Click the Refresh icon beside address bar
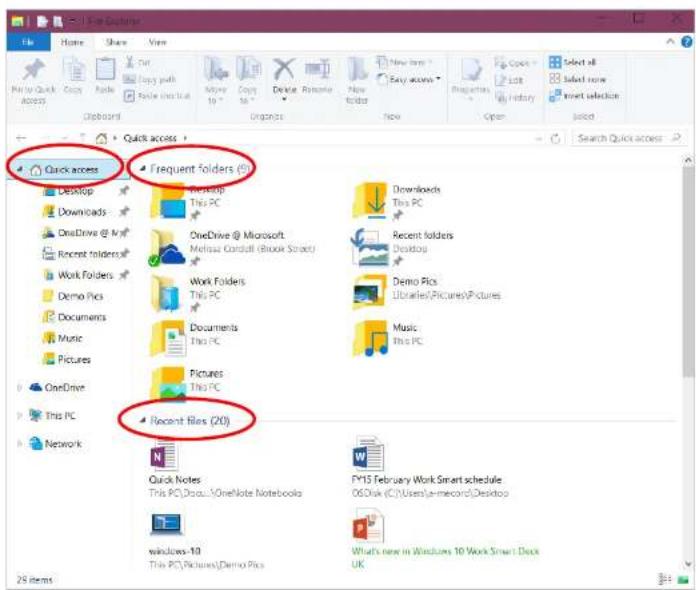Screen dimensions: 696x590 click(x=555, y=139)
